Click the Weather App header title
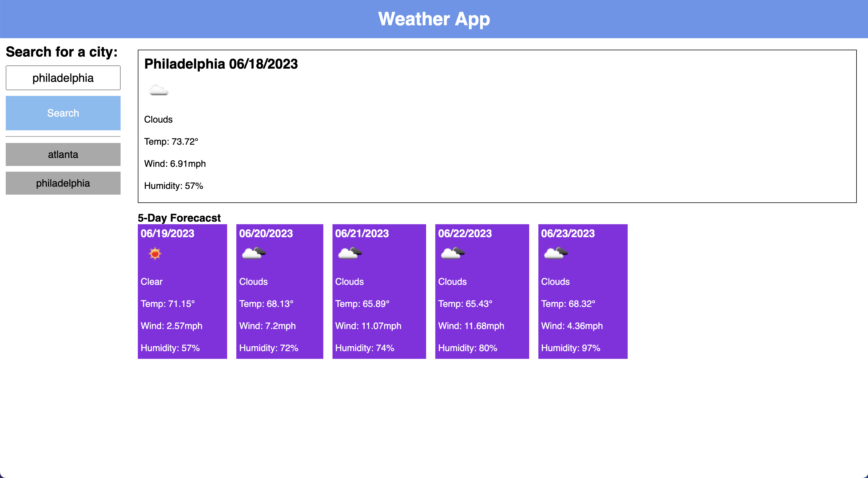This screenshot has width=868, height=478. pos(434,19)
